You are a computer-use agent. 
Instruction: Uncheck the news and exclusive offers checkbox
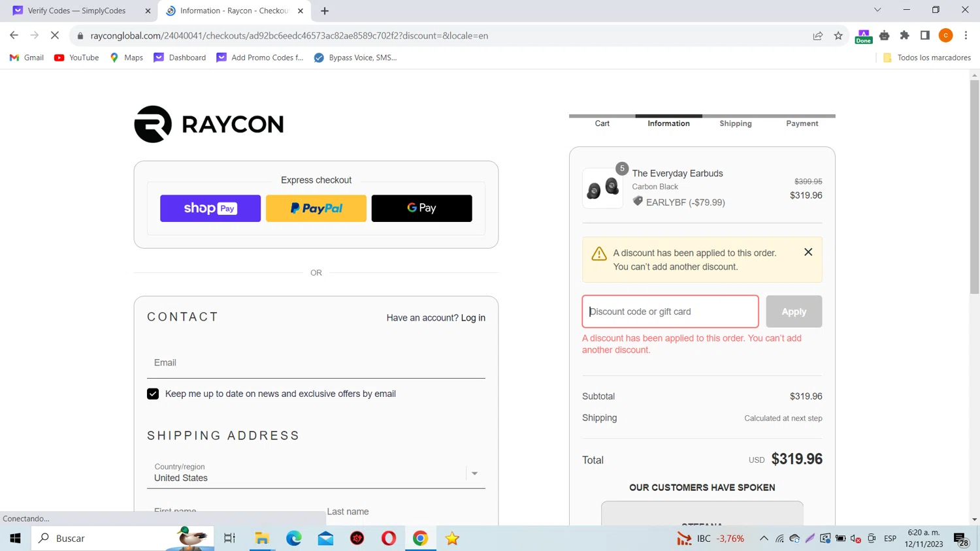(153, 394)
